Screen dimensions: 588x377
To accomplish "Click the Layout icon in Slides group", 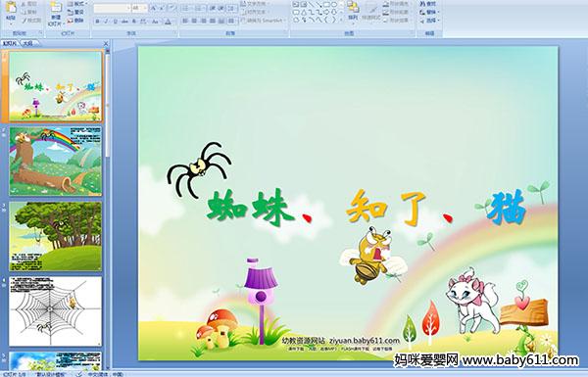I will [76, 4].
